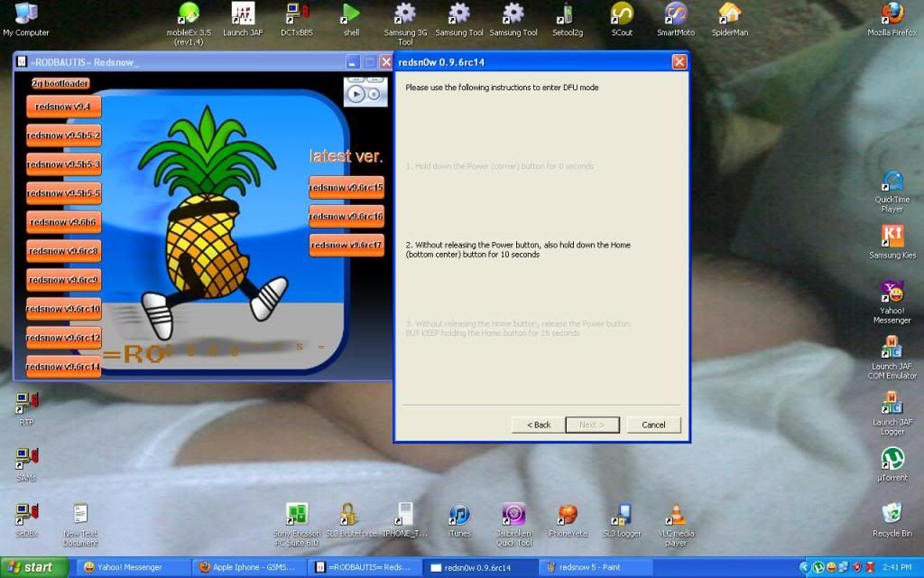Click the Yahoo! Messenger desktop icon
924x578 pixels.
pyautogui.click(x=892, y=302)
